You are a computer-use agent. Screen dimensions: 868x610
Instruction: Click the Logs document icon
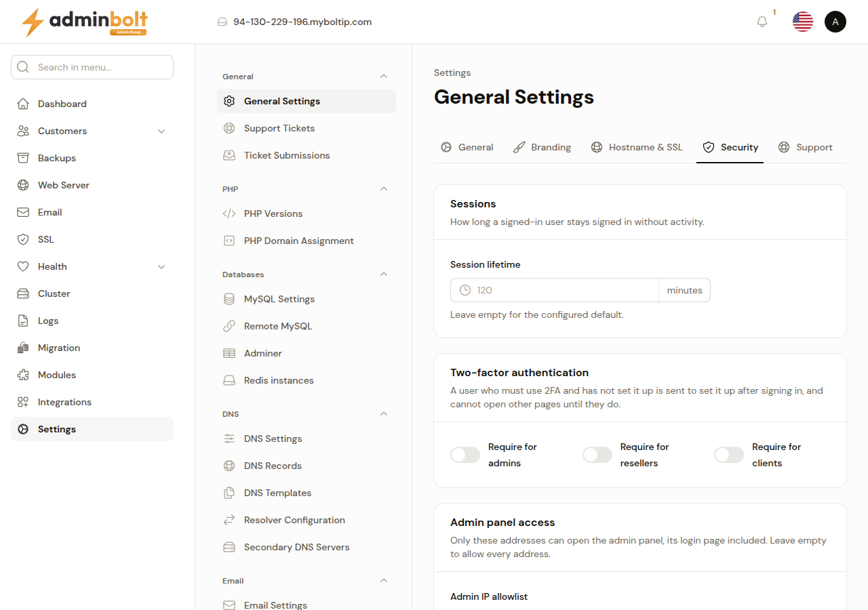point(23,321)
